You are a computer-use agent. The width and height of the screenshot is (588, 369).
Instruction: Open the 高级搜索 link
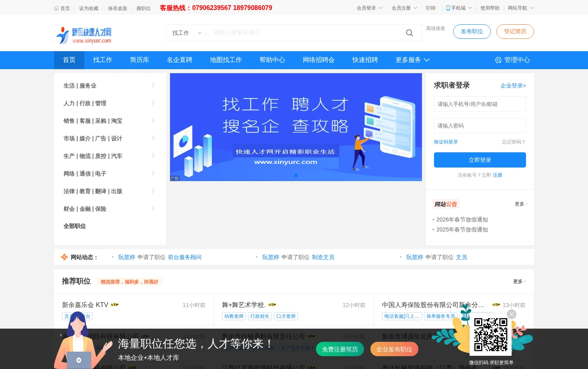pyautogui.click(x=436, y=28)
